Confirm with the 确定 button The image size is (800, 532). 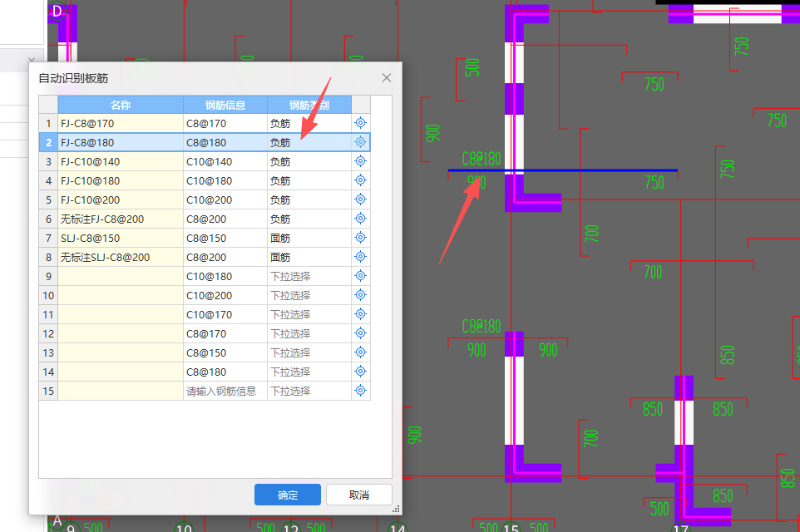287,495
